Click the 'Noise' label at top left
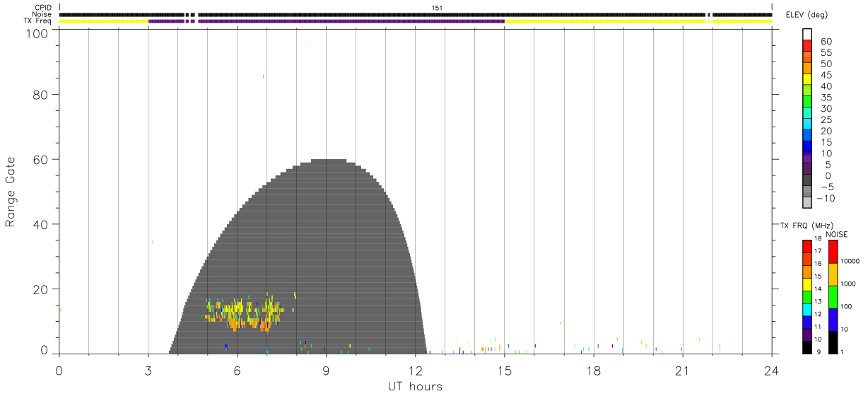The image size is (868, 401). 42,14
